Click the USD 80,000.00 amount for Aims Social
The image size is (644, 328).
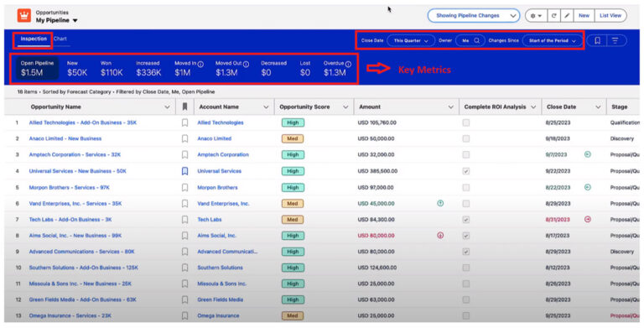click(x=376, y=236)
